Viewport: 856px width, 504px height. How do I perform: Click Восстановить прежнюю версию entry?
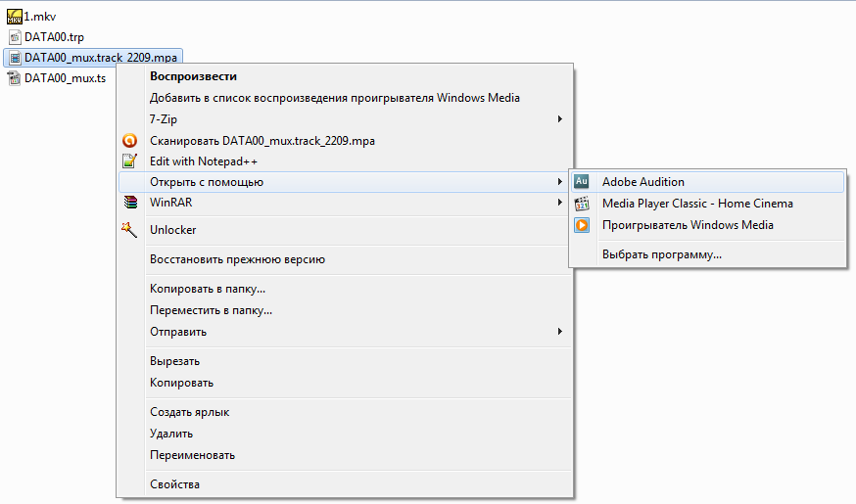tap(237, 259)
